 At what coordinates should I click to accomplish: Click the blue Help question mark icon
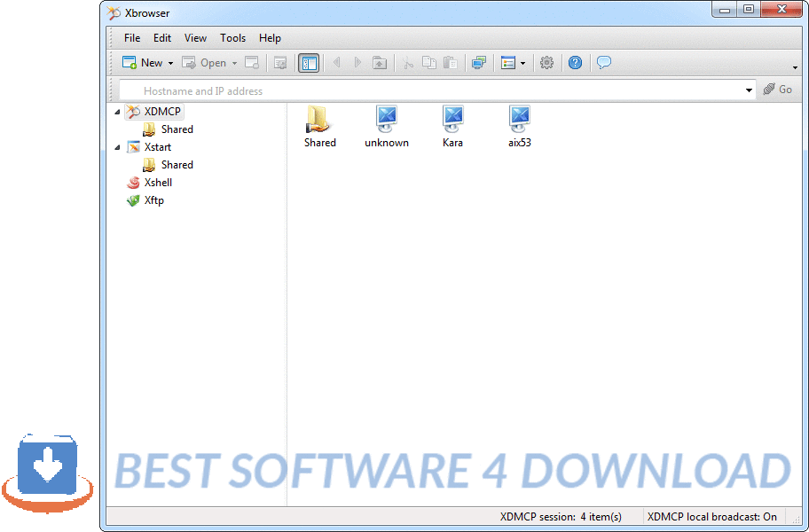(x=576, y=63)
